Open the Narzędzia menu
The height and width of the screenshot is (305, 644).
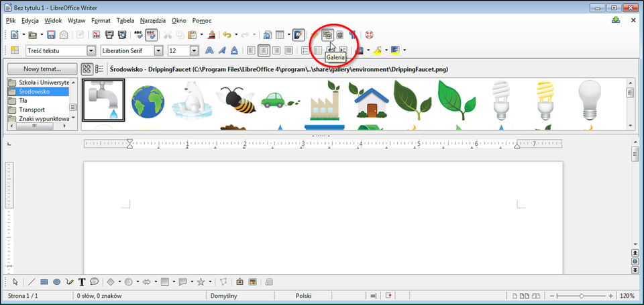pyautogui.click(x=153, y=21)
